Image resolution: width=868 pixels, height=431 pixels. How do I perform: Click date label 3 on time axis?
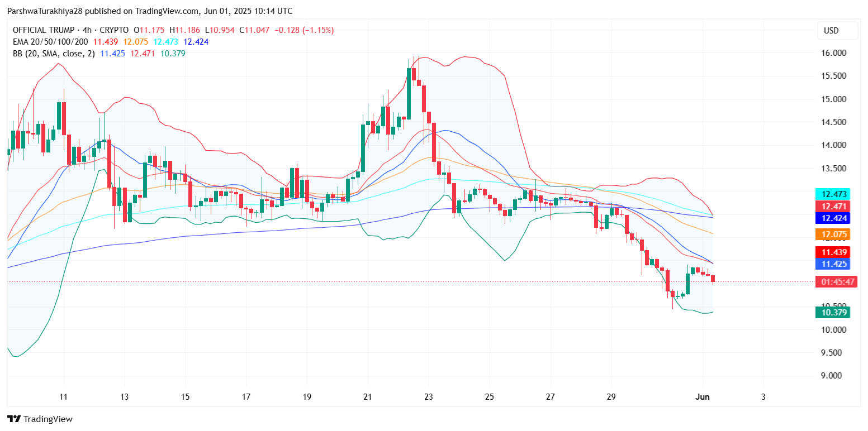(x=763, y=396)
